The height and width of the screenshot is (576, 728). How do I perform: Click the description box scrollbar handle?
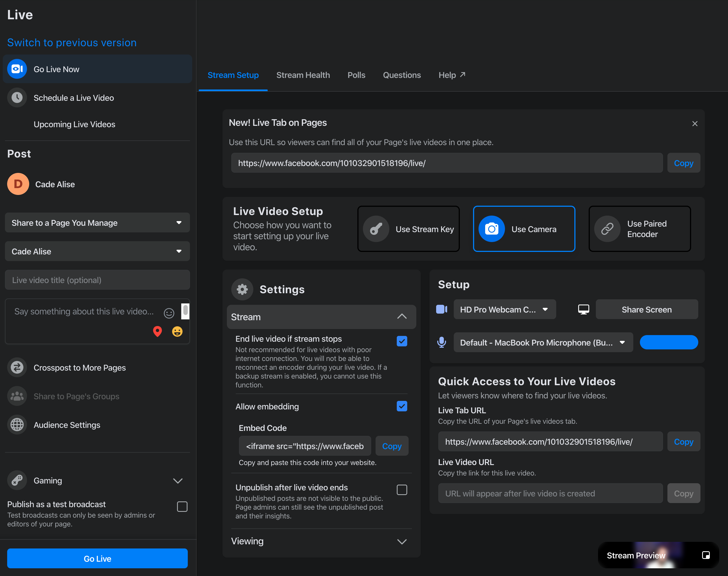click(x=186, y=311)
